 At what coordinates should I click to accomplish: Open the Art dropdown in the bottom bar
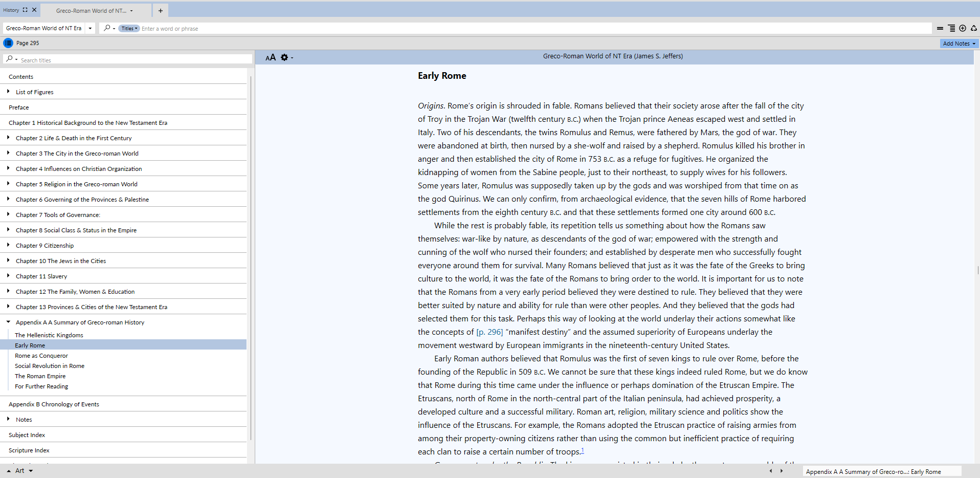click(x=31, y=471)
